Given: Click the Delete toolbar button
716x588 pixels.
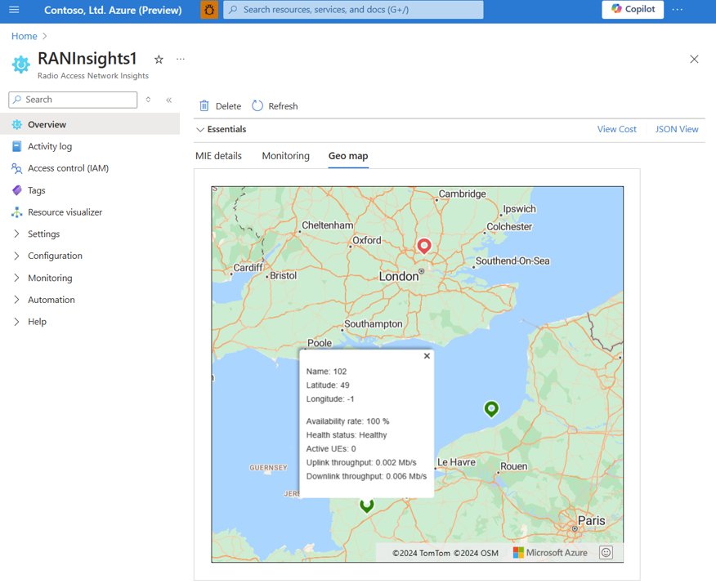Looking at the screenshot, I should pyautogui.click(x=220, y=106).
